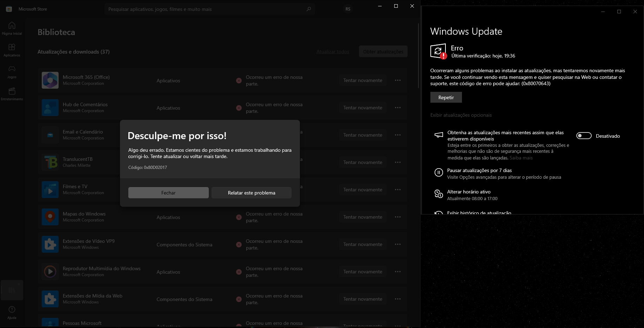Open more options for Microsoft 365 (Office)
The image size is (644, 328).
coord(398,80)
